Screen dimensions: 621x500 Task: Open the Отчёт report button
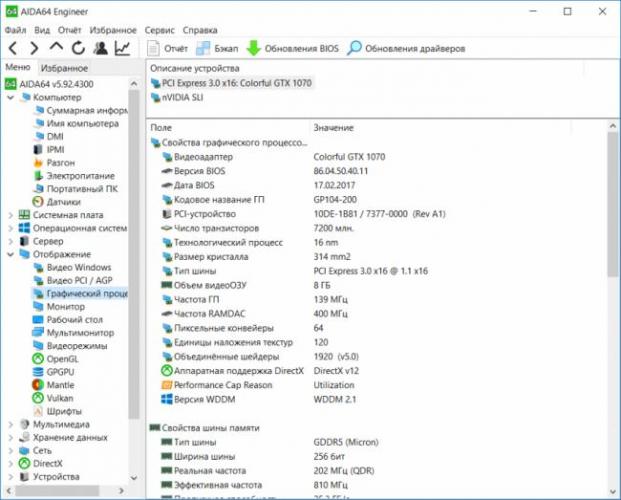coord(167,48)
